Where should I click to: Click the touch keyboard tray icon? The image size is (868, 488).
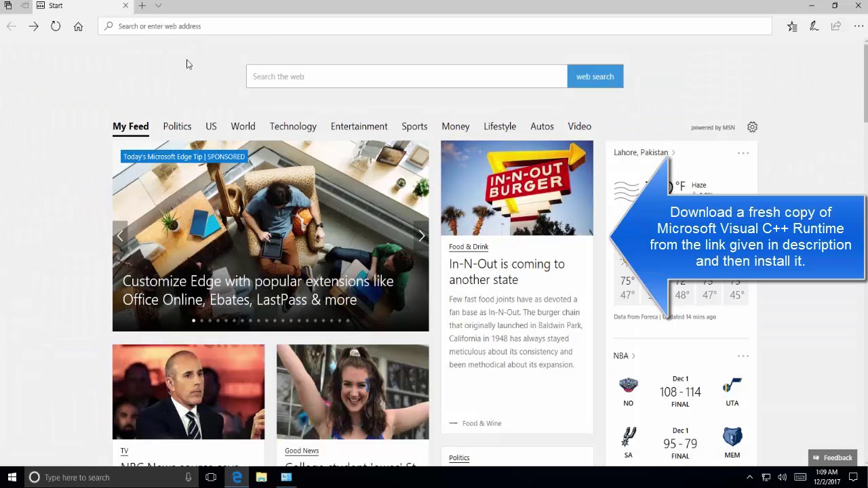pyautogui.click(x=800, y=477)
